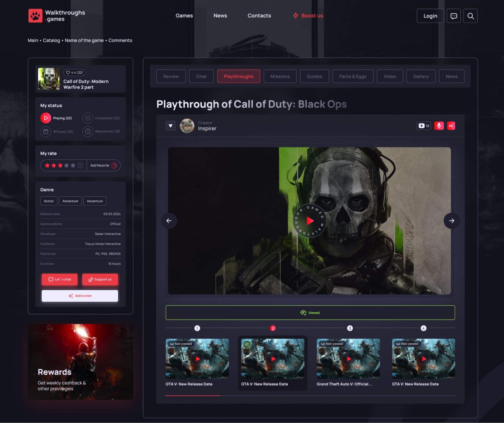The height and width of the screenshot is (423, 504).
Task: Set my status to Will play
Action: point(57,132)
